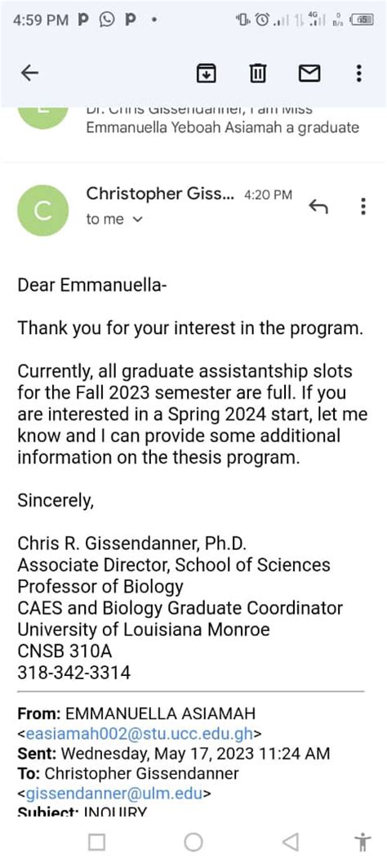Mark as unread with the envelope icon
The width and height of the screenshot is (387, 868).
click(309, 73)
